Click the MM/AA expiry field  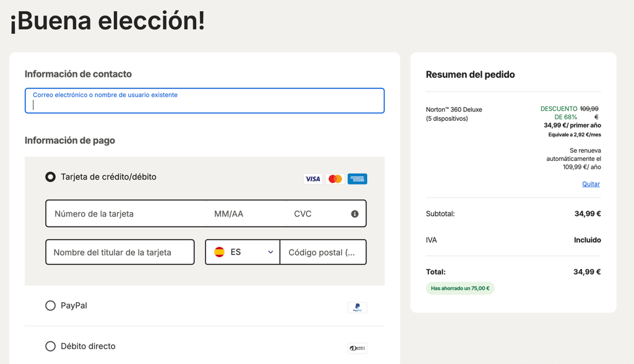click(x=246, y=214)
